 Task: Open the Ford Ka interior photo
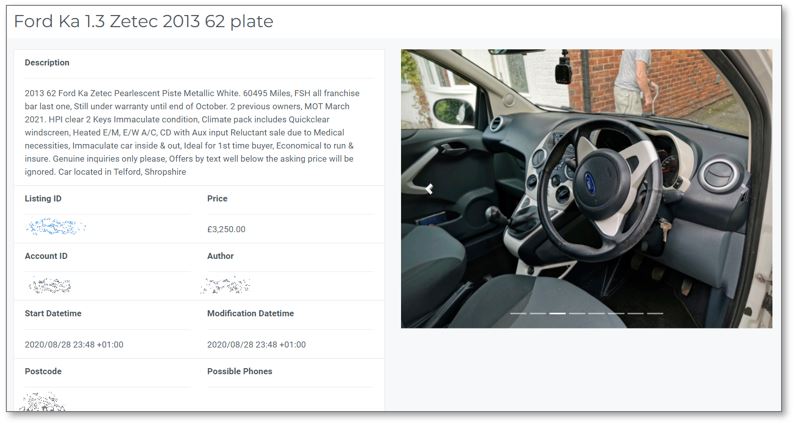click(x=586, y=188)
